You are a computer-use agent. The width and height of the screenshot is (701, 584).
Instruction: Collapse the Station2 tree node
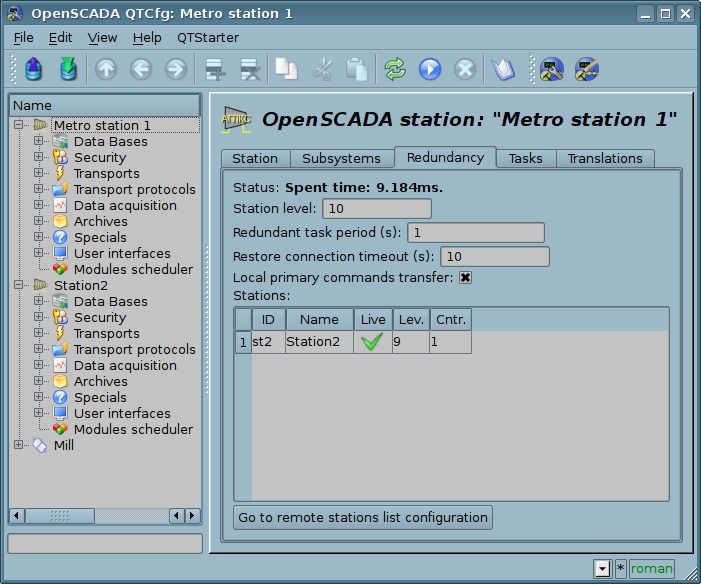tap(18, 284)
